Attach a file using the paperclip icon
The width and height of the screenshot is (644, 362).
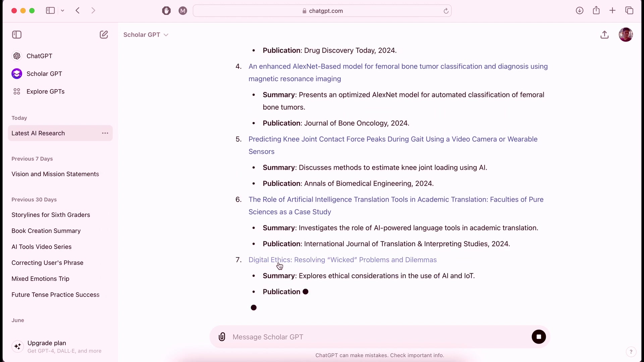[x=222, y=337]
